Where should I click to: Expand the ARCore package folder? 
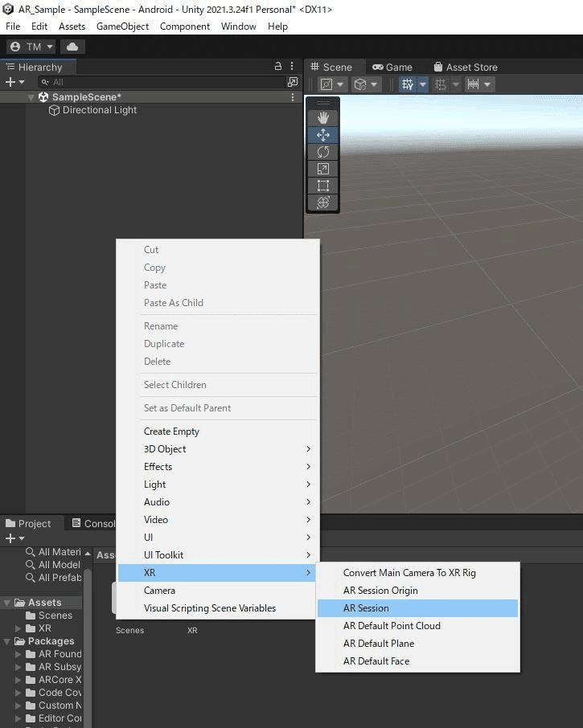pos(18,680)
